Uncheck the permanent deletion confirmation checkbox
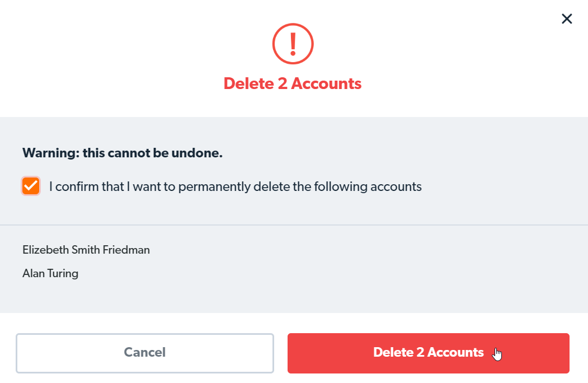Viewport: 588px width, 383px height. click(x=31, y=186)
